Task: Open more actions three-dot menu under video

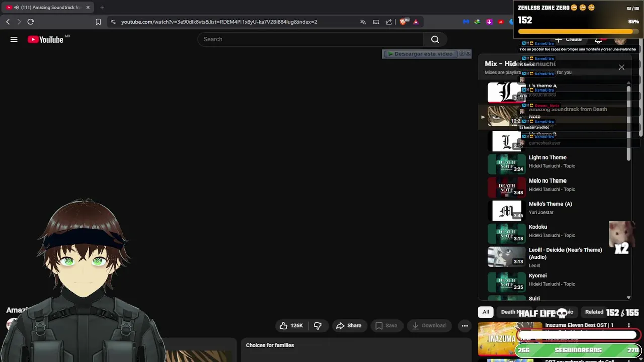Action: click(x=465, y=326)
